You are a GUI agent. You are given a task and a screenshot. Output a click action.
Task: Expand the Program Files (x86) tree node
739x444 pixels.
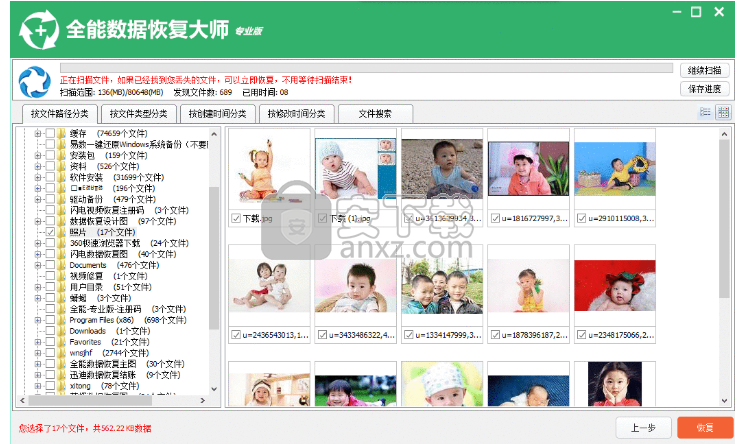pyautogui.click(x=38, y=320)
